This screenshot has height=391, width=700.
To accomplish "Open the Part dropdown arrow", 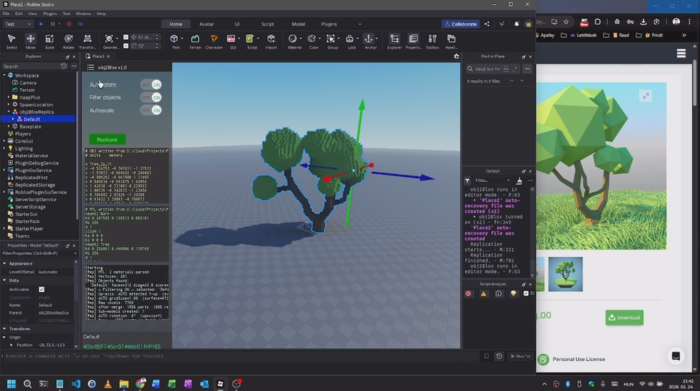I will pos(182,39).
